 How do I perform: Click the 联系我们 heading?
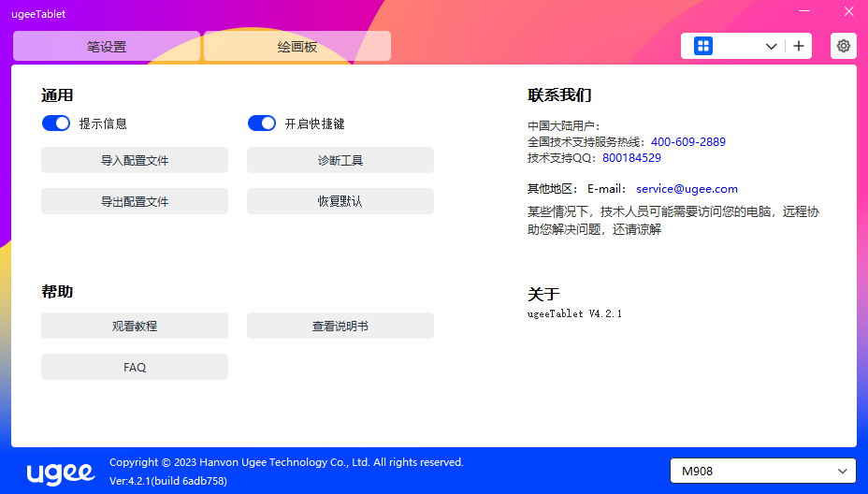[559, 94]
